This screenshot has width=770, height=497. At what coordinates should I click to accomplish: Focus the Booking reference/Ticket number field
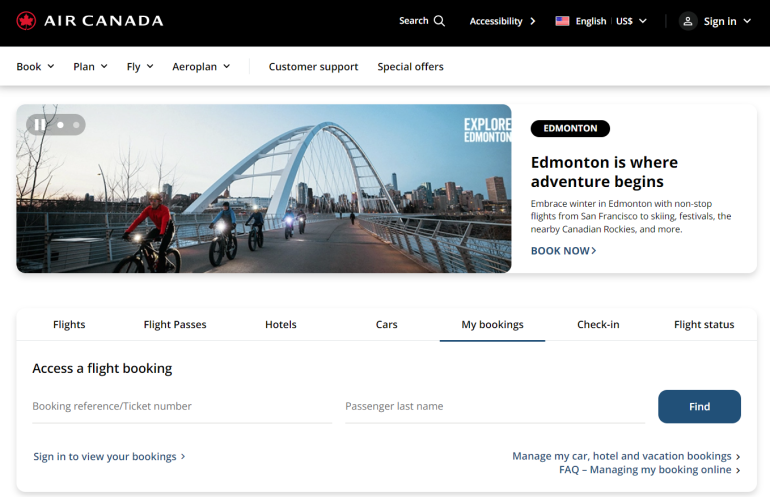tap(181, 407)
